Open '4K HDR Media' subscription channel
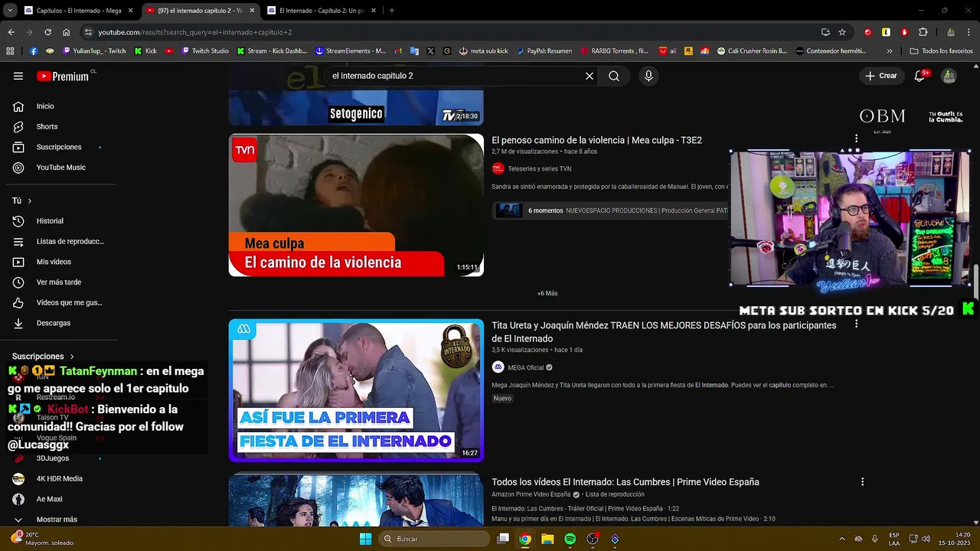The image size is (980, 551). (x=59, y=478)
